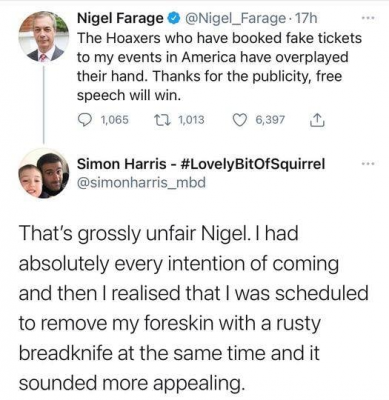Click the Hoaxers tweet text

pyautogui.click(x=219, y=67)
